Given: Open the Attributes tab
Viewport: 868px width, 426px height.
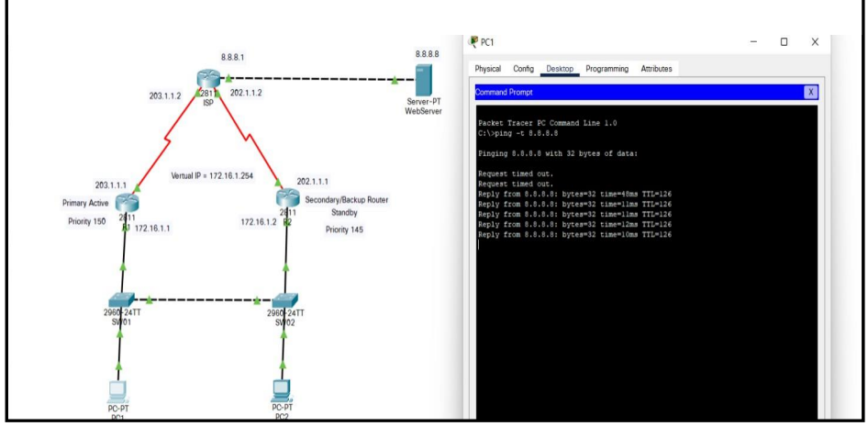Looking at the screenshot, I should click(656, 69).
